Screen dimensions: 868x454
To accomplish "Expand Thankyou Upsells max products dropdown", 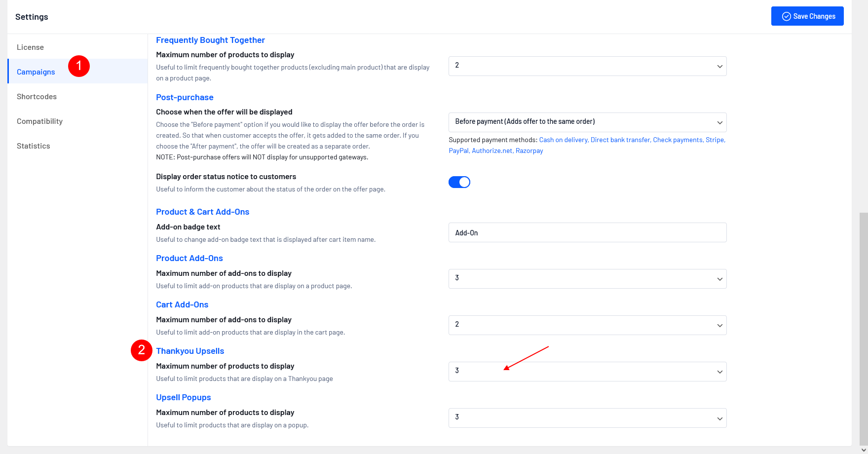I will (587, 372).
